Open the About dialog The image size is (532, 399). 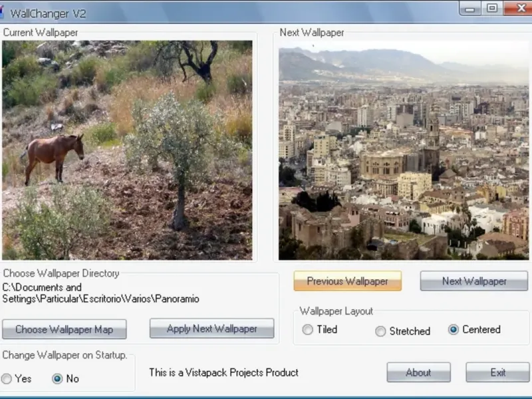click(419, 372)
